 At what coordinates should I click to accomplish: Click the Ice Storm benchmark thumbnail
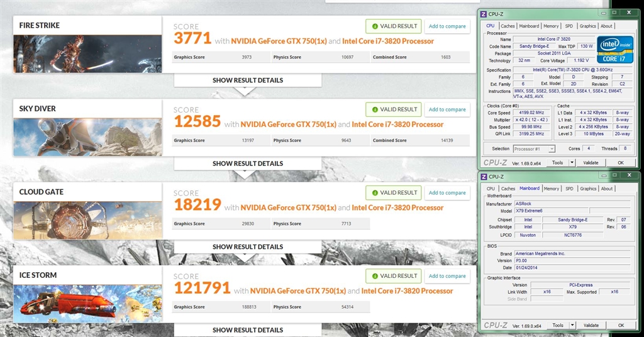click(x=87, y=304)
